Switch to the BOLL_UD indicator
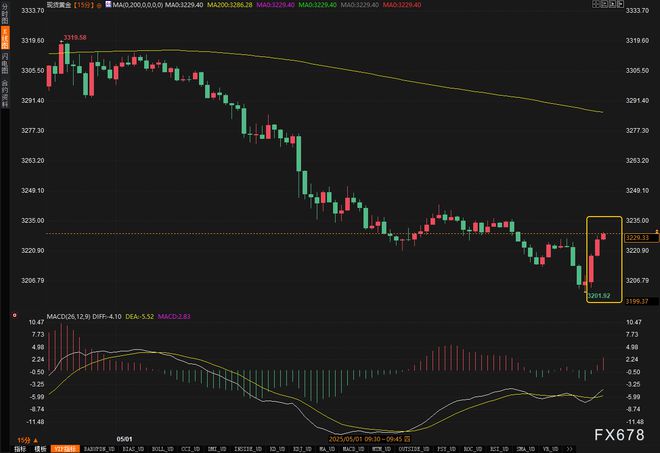The height and width of the screenshot is (453, 660). (x=162, y=449)
